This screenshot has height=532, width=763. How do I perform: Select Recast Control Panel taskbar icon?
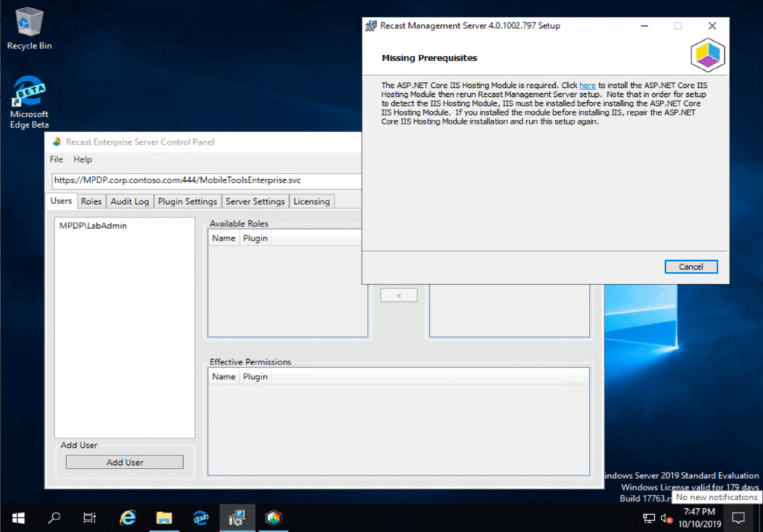coord(273,518)
